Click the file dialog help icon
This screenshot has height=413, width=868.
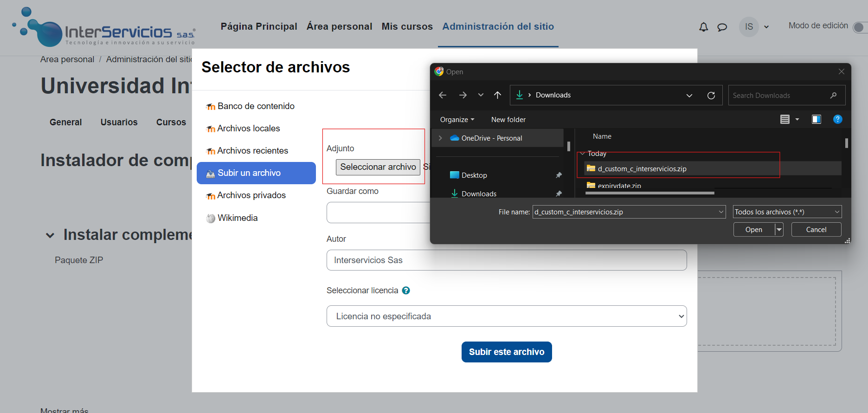[x=837, y=119]
